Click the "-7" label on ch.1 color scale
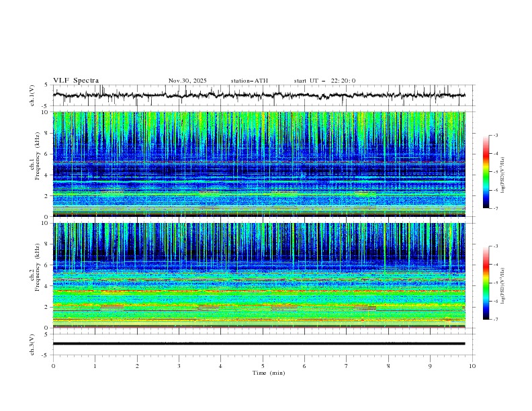This screenshot has width=532, height=411. click(x=495, y=208)
